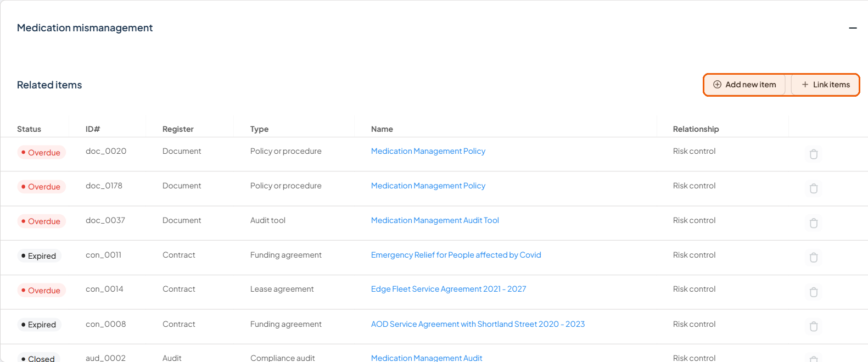
Task: Open the Medication Management Policy link for doc_0020
Action: coord(428,151)
